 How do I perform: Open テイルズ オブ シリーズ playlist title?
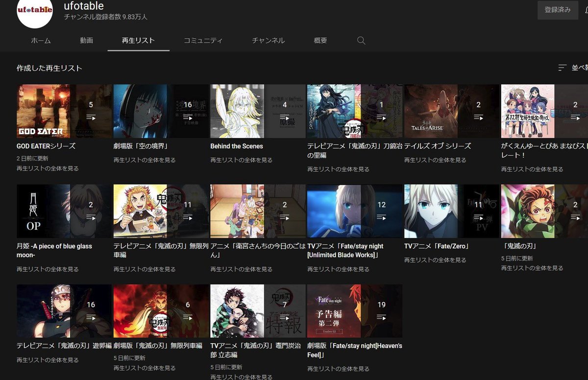438,146
